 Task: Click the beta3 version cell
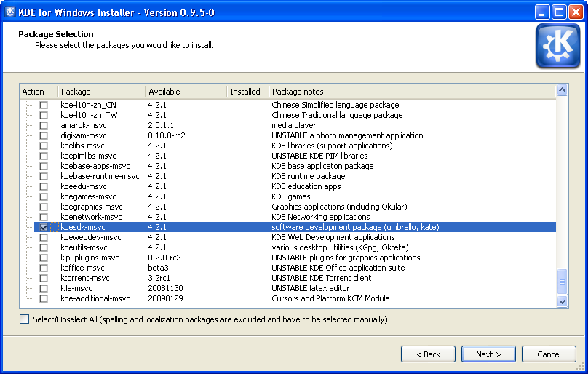coord(158,268)
